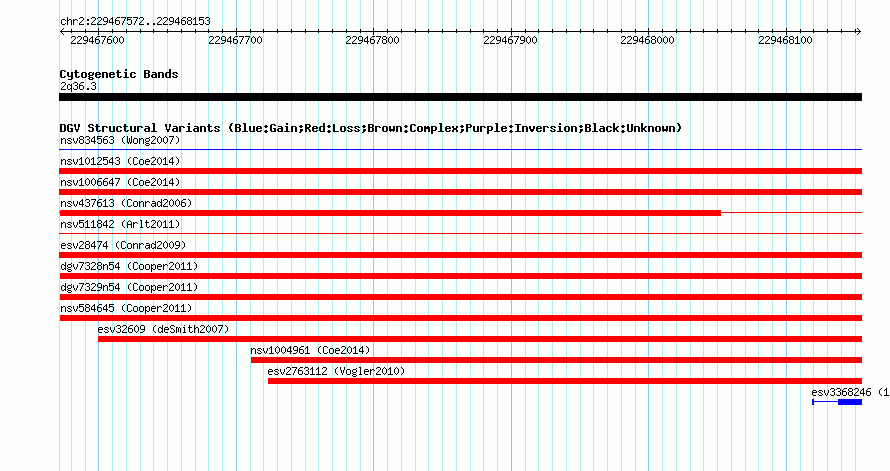Open the esv28474 (Conrad2009) label
Screen dimensions: 890x471
click(x=123, y=245)
